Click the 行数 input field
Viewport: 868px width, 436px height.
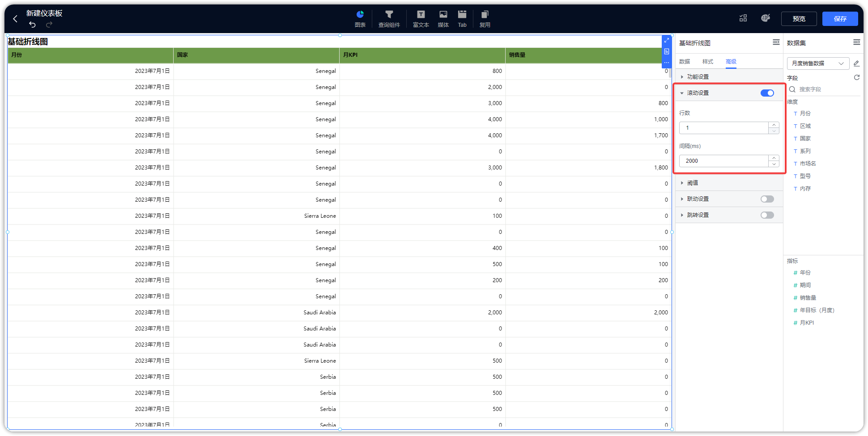point(724,128)
